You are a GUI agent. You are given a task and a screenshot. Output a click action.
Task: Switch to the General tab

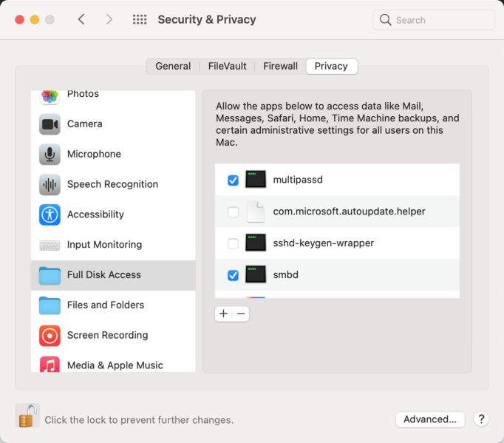[173, 67]
